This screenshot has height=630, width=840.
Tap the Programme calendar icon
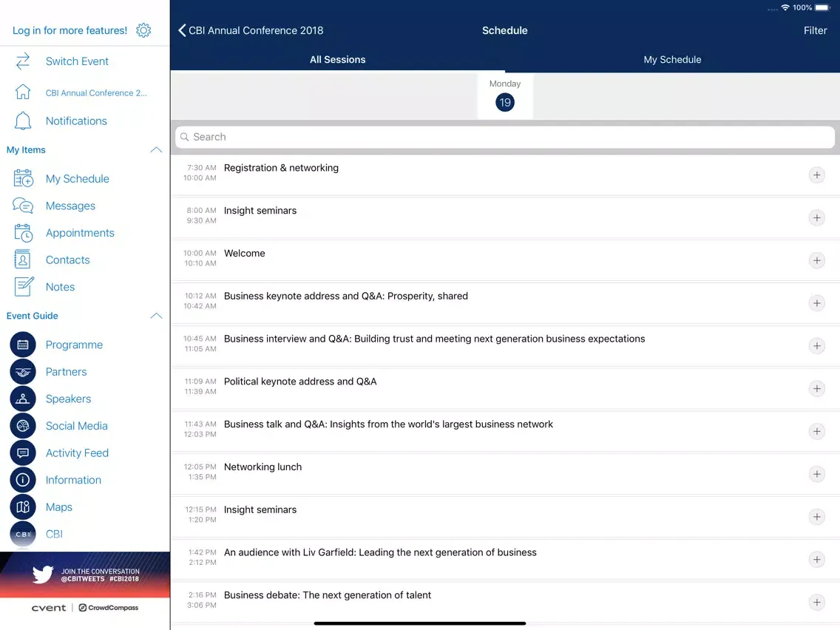tap(22, 345)
